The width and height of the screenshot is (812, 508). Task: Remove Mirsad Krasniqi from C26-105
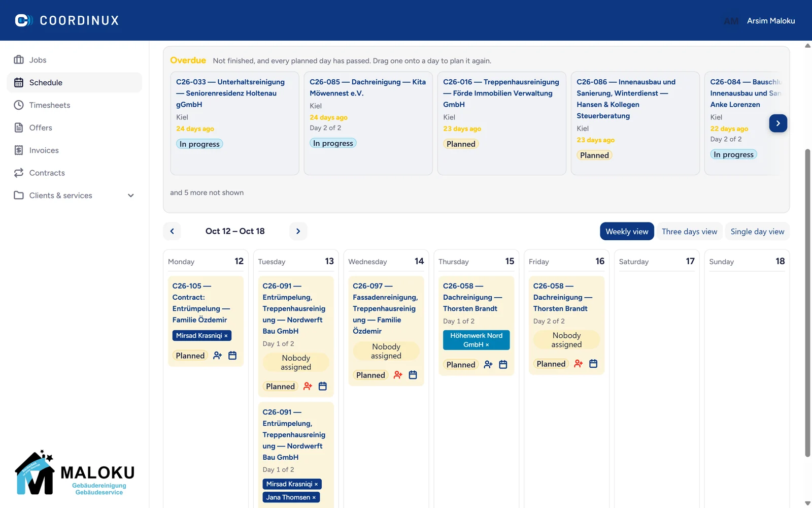[226, 336]
